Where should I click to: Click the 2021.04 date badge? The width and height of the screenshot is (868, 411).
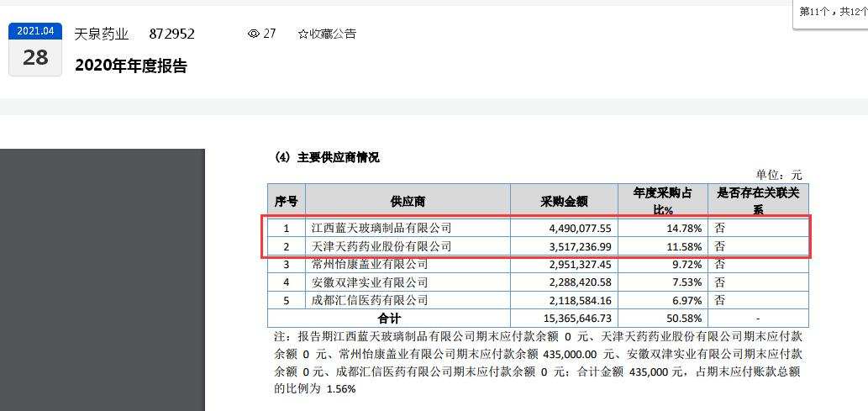tap(35, 31)
